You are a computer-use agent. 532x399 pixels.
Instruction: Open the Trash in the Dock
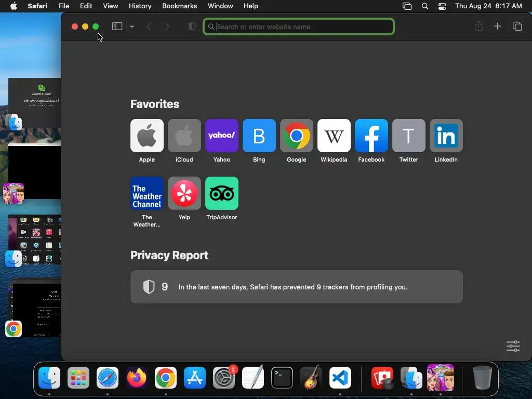coord(483,378)
